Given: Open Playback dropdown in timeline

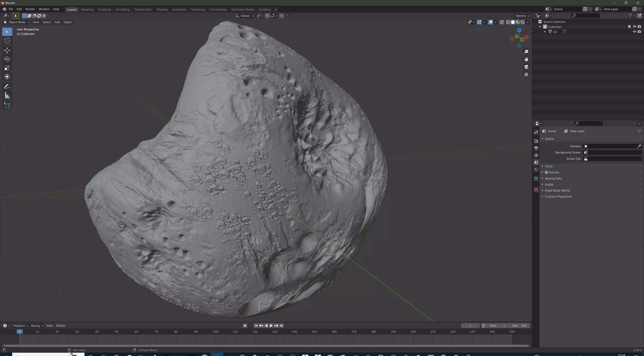Looking at the screenshot, I should 20,325.
